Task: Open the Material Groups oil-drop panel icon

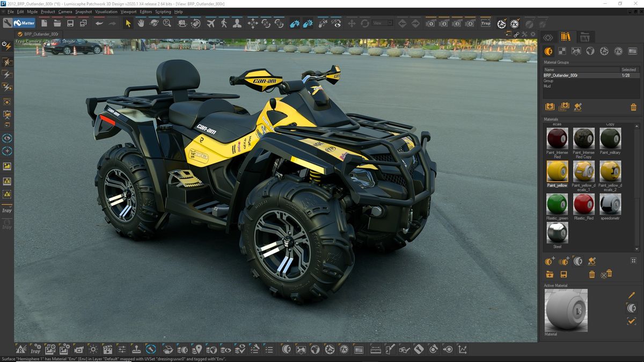Action: [548, 51]
